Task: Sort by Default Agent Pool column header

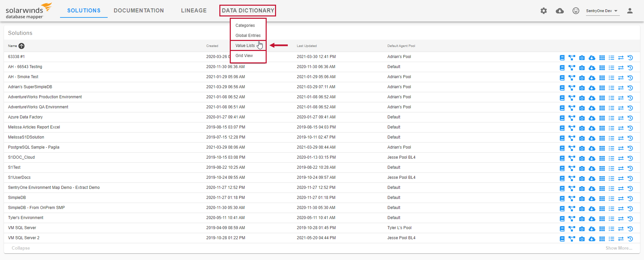Action: pos(401,46)
